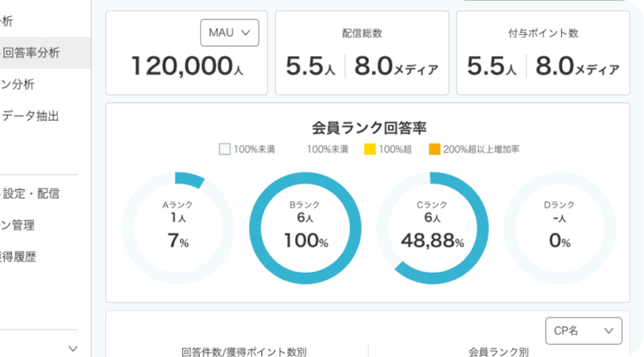This screenshot has height=357, width=644.
Task: Click the yellow 100%超 legend swatch
Action: tap(370, 149)
